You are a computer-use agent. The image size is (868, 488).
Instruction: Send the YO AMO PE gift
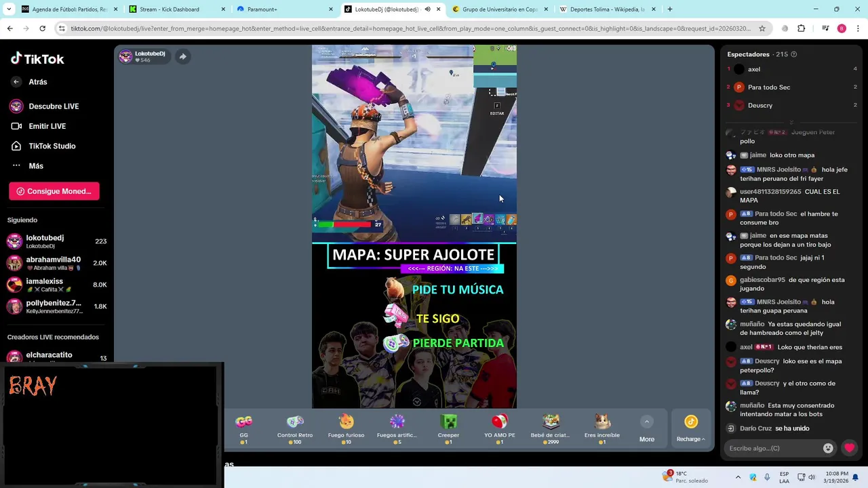coord(500,430)
